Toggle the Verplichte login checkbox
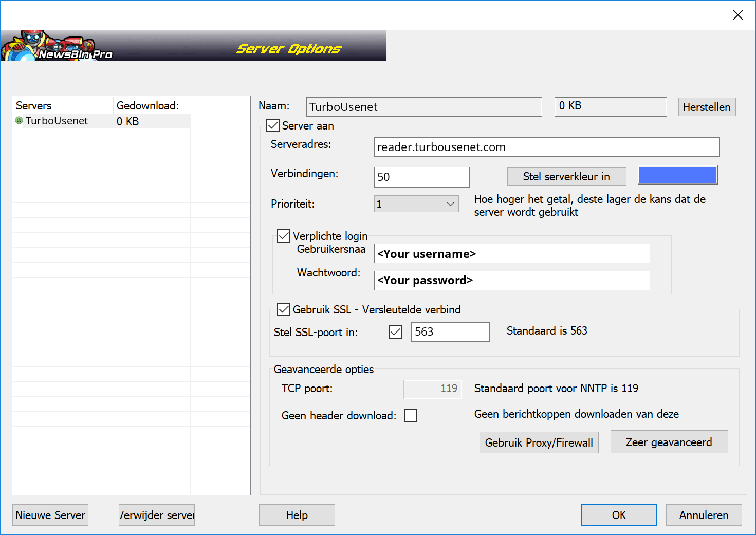Image resolution: width=756 pixels, height=535 pixels. click(284, 236)
